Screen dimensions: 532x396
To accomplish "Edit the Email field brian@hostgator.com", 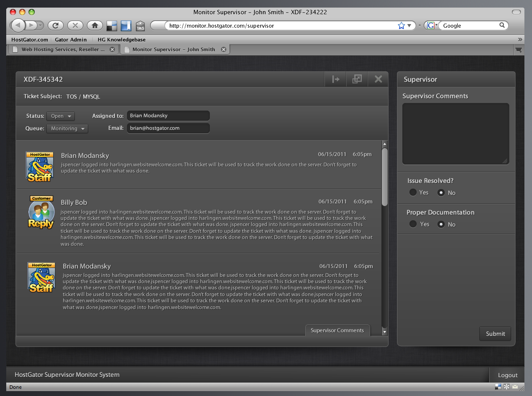I will click(x=168, y=128).
